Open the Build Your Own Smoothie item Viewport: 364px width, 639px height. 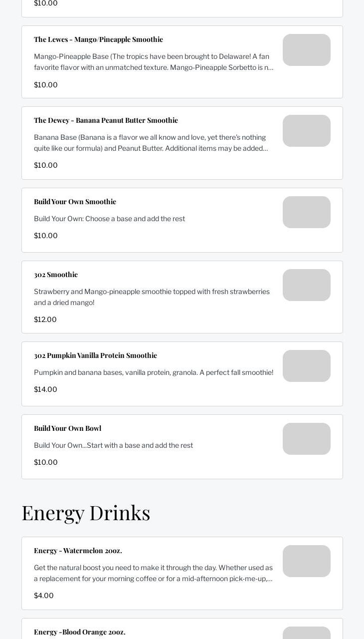(75, 202)
